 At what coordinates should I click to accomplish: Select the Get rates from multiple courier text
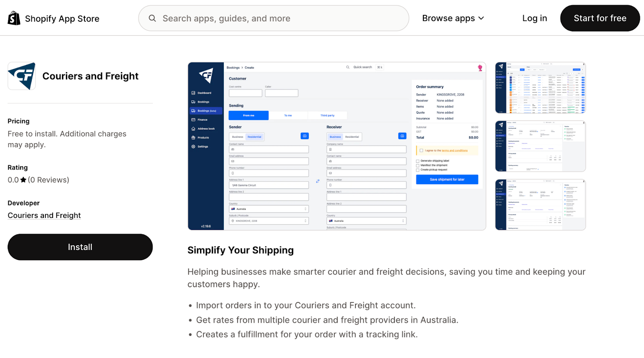(327, 320)
